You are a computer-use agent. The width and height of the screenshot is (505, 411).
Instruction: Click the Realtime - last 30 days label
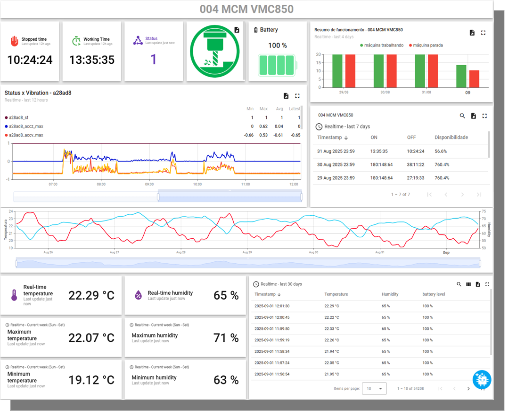(281, 284)
